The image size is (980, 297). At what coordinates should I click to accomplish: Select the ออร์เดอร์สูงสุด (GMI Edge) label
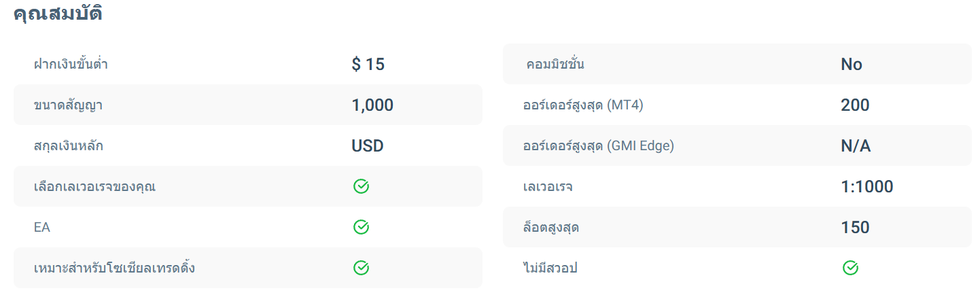coord(598,146)
